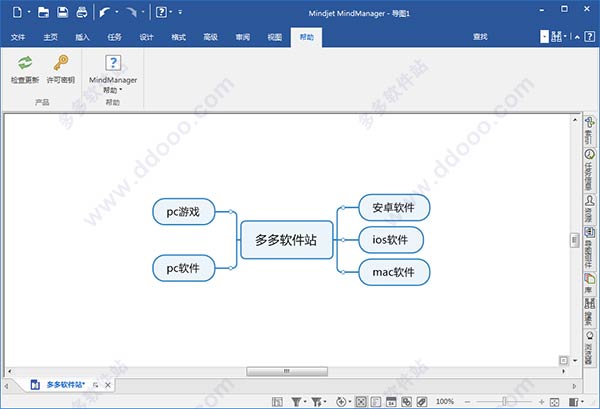The height and width of the screenshot is (409, 600).
Task: Select the central topic 多多软件站
Action: pyautogui.click(x=287, y=240)
